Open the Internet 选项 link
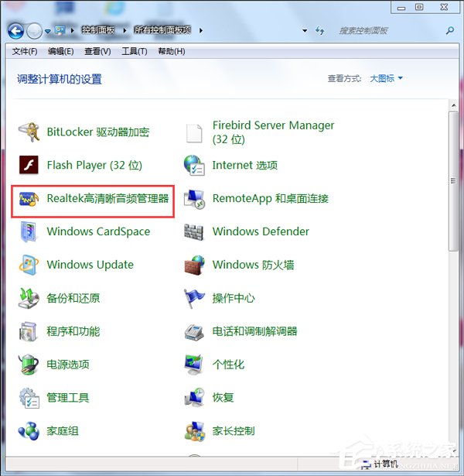464x476 pixels. click(244, 165)
